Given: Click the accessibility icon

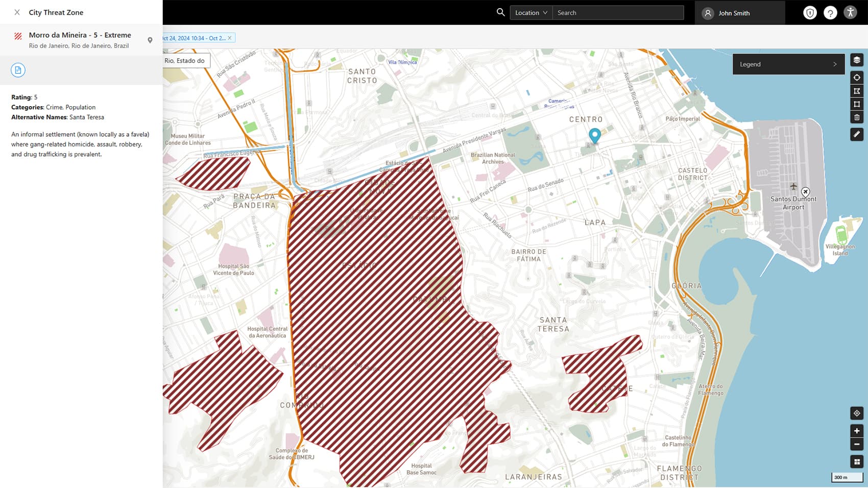Looking at the screenshot, I should (851, 13).
